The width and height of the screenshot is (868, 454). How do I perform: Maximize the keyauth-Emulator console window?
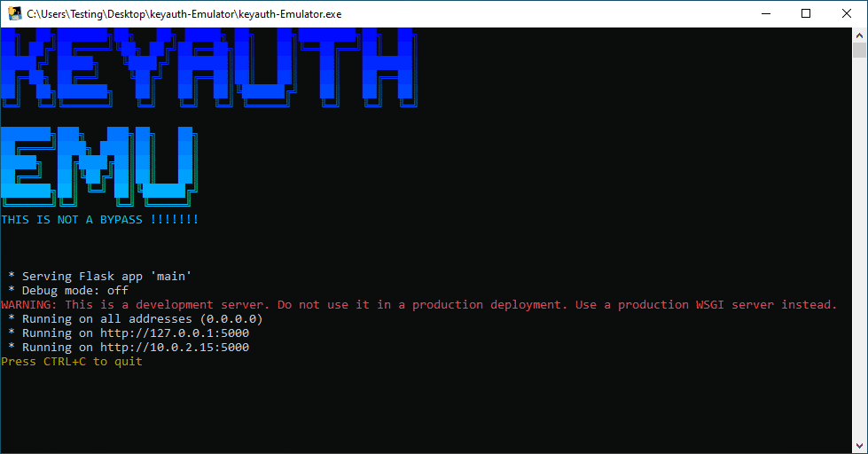point(806,14)
